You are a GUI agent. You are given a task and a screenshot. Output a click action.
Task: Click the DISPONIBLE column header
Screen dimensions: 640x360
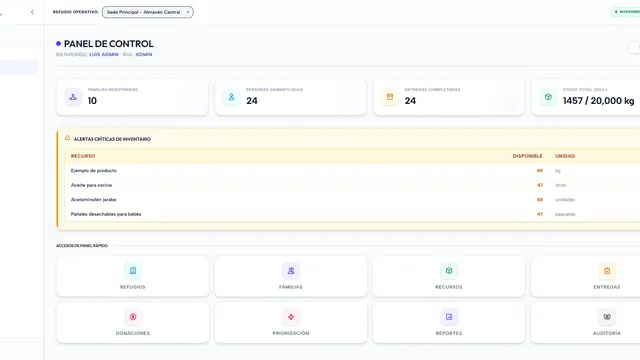[527, 156]
